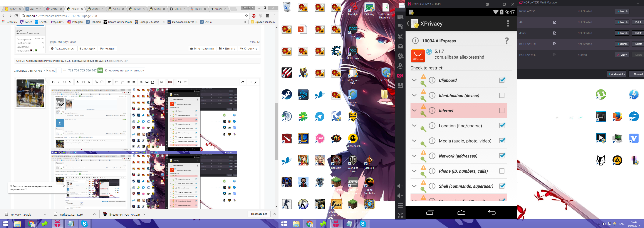Switch to the Статис Chrome tab

pos(54,9)
